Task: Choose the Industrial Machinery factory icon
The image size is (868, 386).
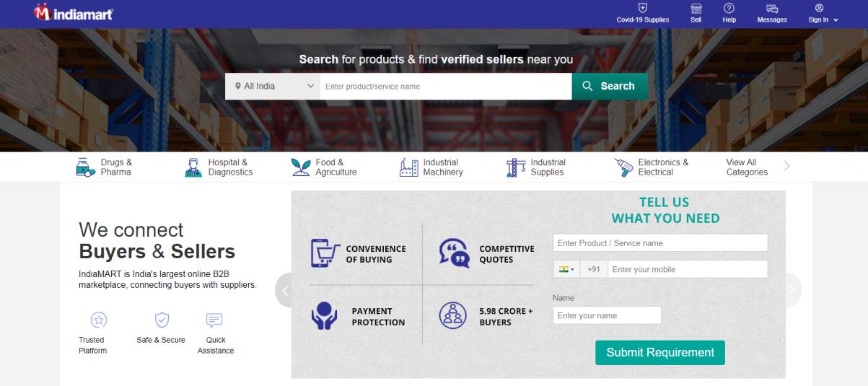Action: coord(408,167)
